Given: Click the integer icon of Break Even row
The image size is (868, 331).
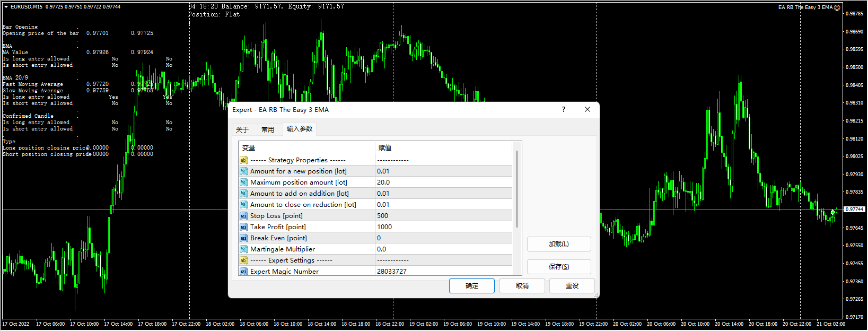Looking at the screenshot, I should (x=243, y=238).
